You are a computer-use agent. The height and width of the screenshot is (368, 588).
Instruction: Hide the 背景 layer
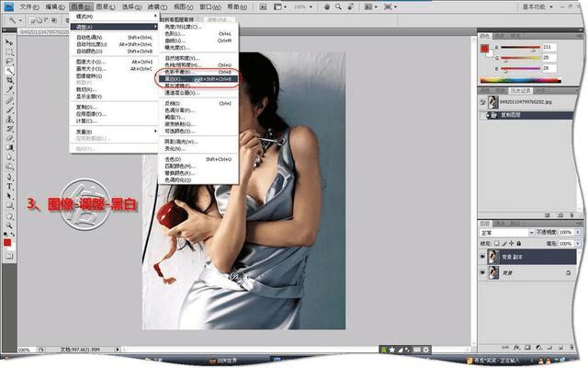[482, 272]
